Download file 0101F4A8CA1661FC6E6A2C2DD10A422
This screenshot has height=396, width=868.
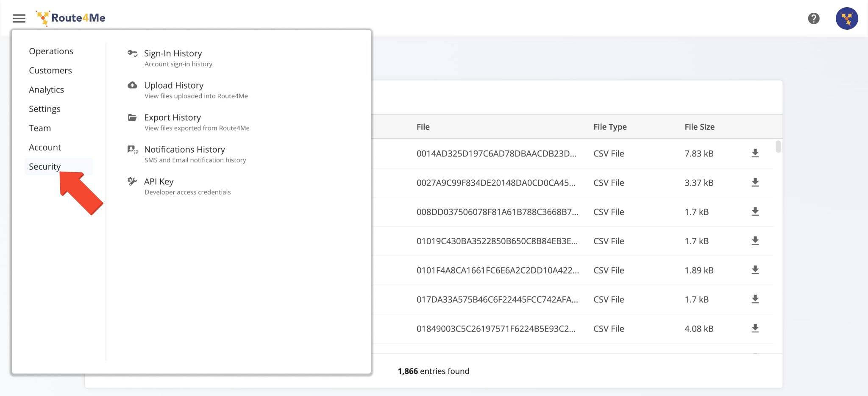[x=755, y=270]
